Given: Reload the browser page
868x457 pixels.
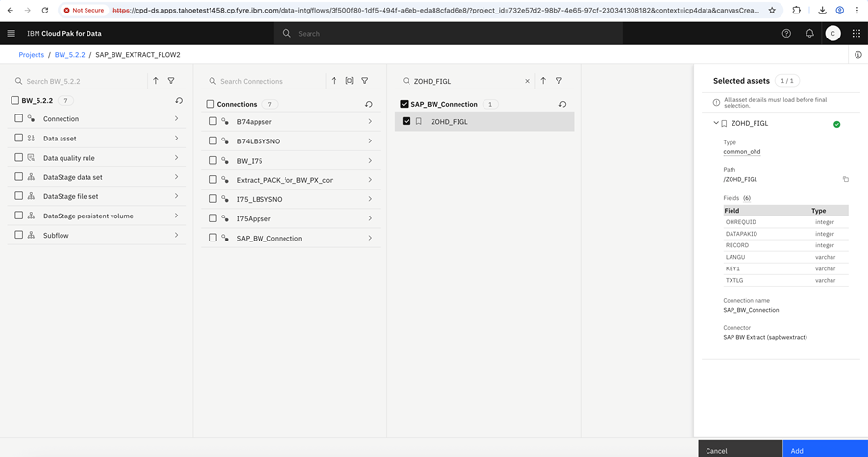Looking at the screenshot, I should (45, 10).
